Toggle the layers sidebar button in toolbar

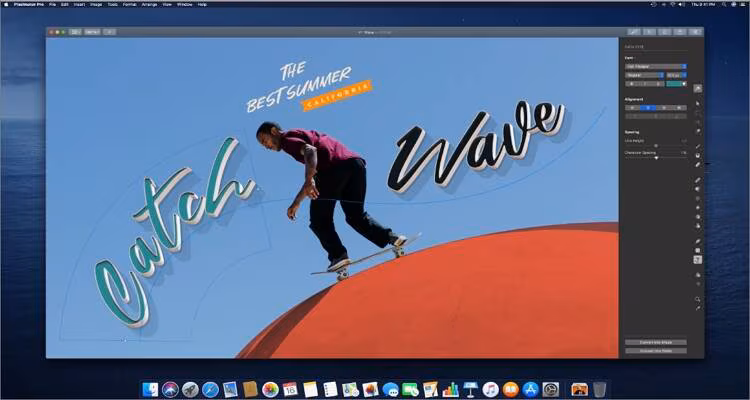coord(76,32)
